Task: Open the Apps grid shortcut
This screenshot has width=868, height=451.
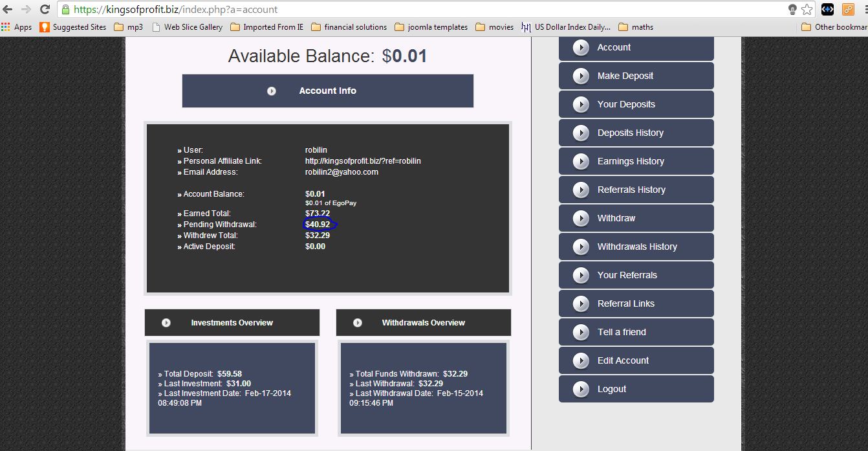Action: tap(17, 27)
